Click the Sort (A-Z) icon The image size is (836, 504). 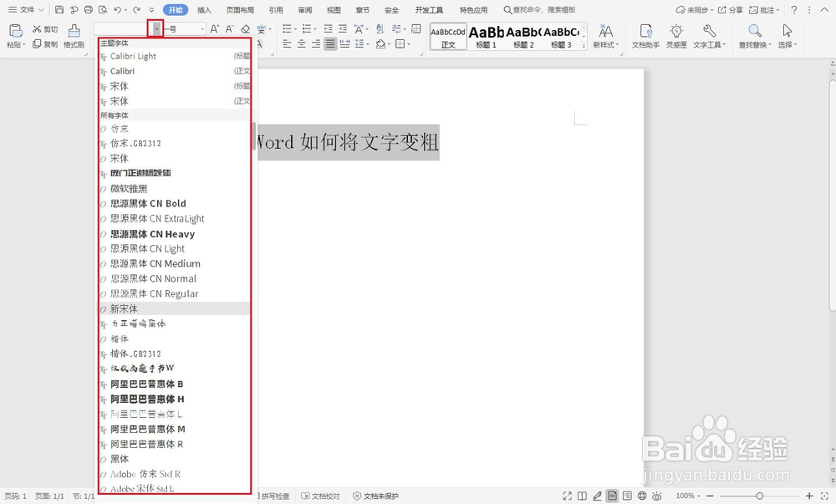[x=380, y=28]
